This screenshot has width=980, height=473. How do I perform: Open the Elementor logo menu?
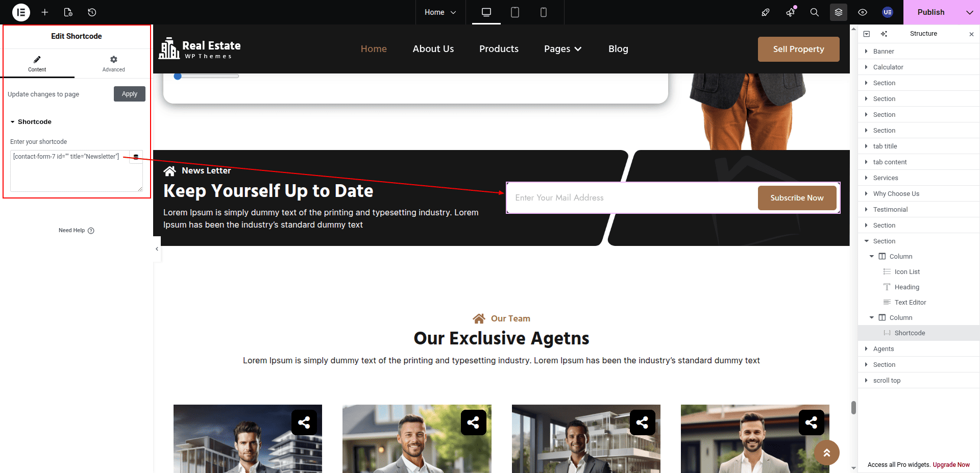click(x=21, y=12)
